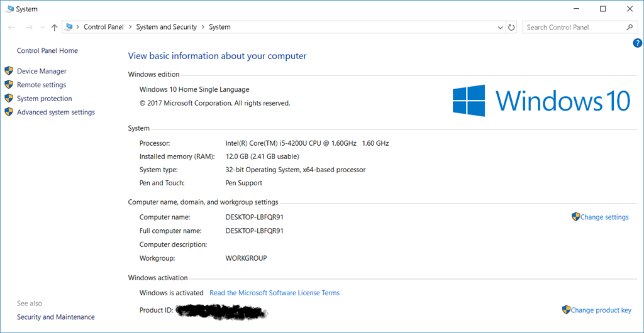Image resolution: width=644 pixels, height=333 pixels.
Task: Click Change settings link
Action: (604, 217)
